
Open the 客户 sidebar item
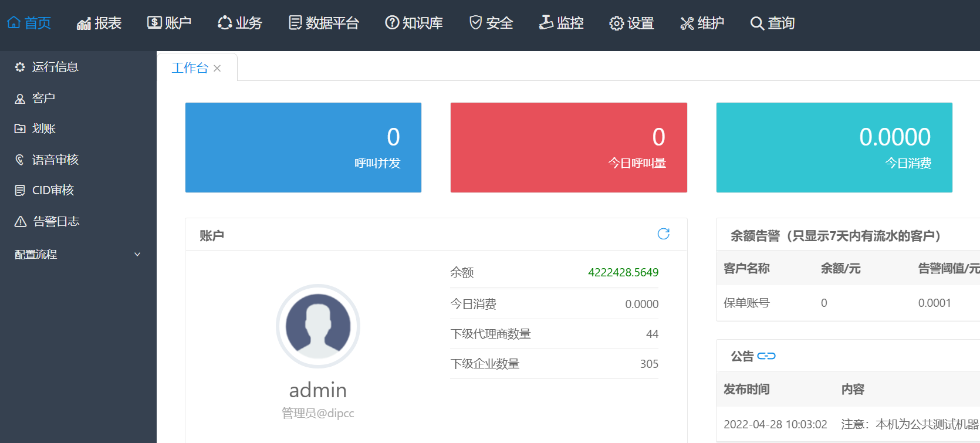pyautogui.click(x=43, y=98)
